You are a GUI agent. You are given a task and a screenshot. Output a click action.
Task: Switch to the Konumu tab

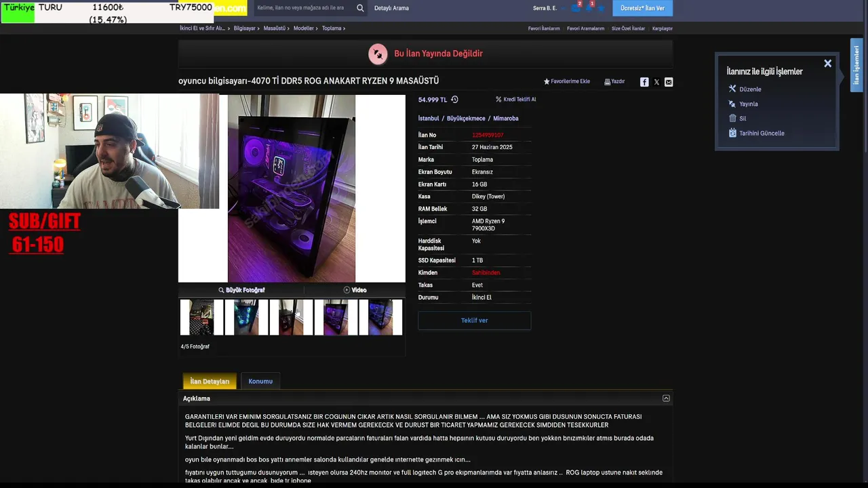pos(260,382)
